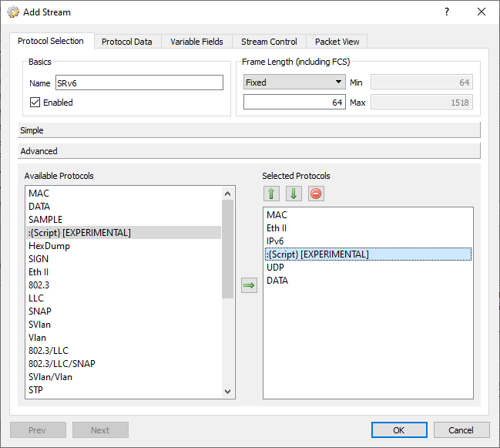Switch to the Protocol Data tab

(127, 42)
